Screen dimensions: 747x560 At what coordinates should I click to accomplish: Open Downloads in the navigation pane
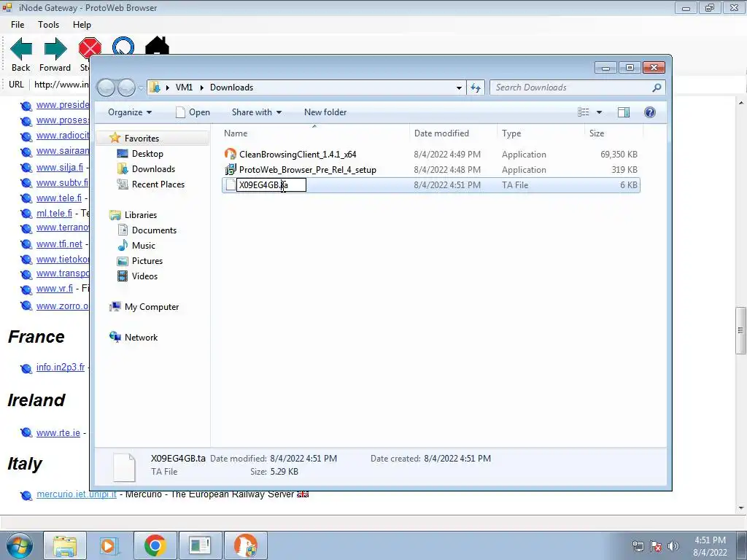(153, 169)
